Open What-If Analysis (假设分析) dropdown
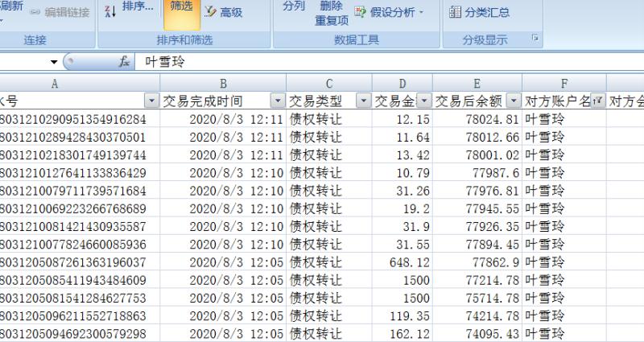 [389, 12]
